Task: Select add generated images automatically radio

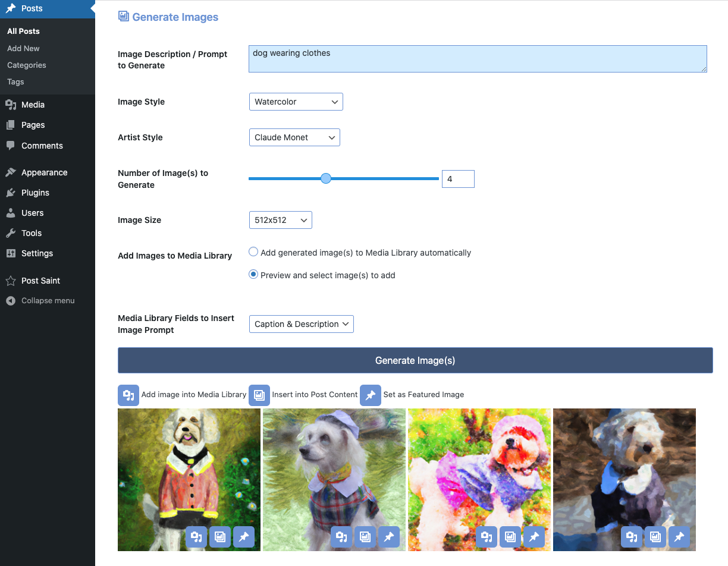Action: [x=253, y=252]
